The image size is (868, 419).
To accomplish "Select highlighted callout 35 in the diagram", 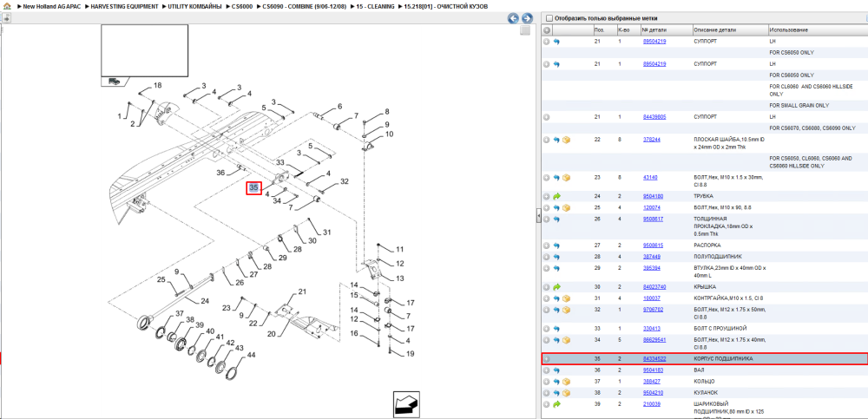I will pyautogui.click(x=253, y=188).
